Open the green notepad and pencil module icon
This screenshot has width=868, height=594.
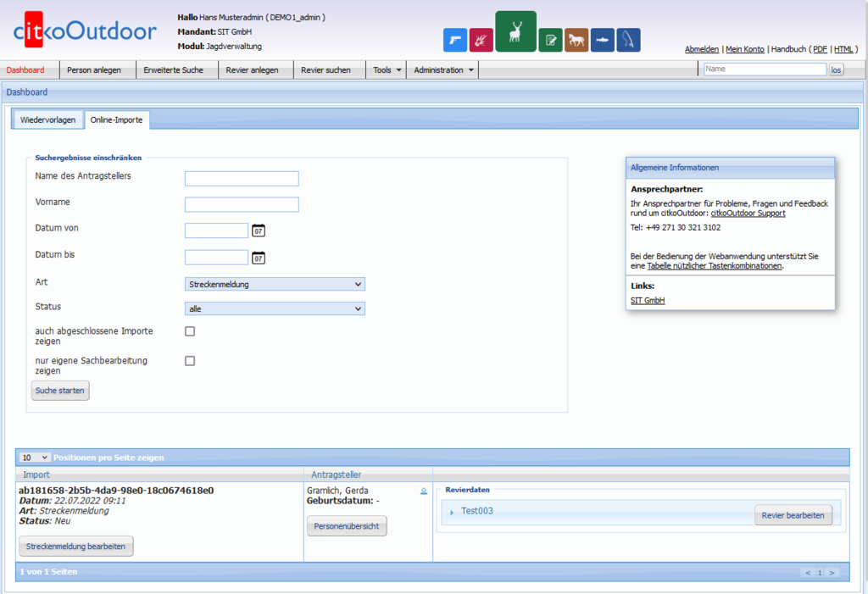(x=550, y=40)
